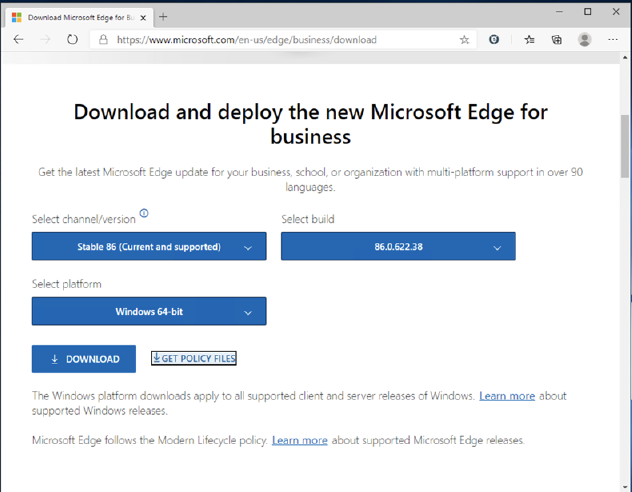Click the address bar URL
Image resolution: width=632 pixels, height=492 pixels.
coord(247,40)
